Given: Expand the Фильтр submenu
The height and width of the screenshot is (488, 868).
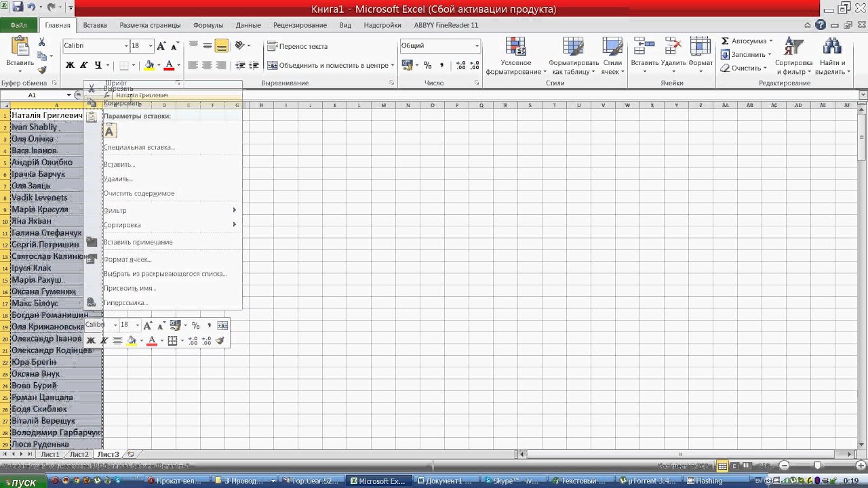Looking at the screenshot, I should pyautogui.click(x=163, y=210).
